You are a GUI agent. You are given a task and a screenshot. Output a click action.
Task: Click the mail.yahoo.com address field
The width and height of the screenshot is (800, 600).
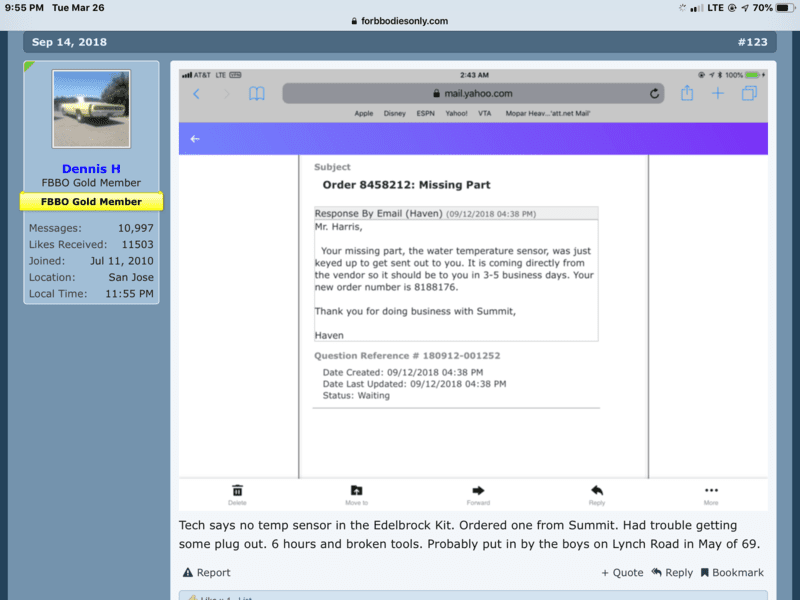pyautogui.click(x=473, y=93)
